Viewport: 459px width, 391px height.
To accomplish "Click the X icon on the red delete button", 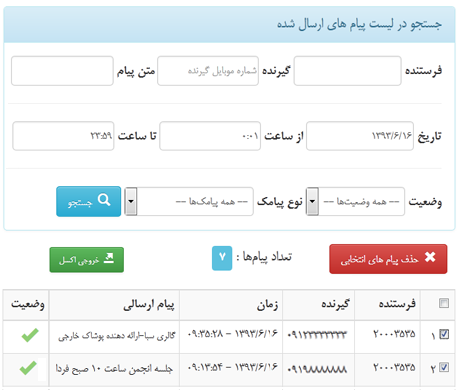I will pos(430,257).
